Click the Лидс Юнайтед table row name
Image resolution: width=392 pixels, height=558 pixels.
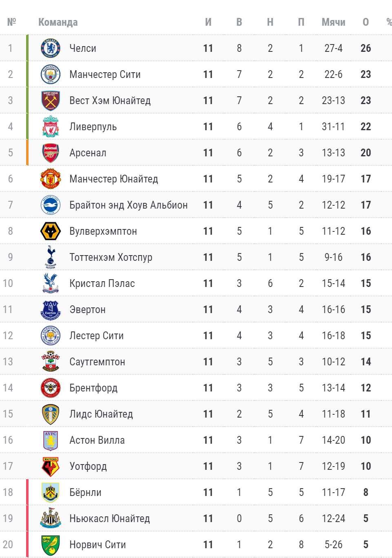101,414
